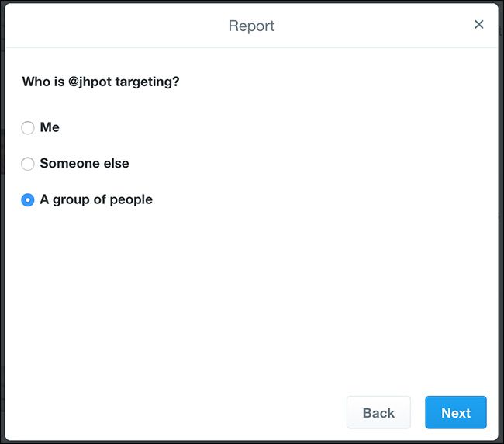Click the word "else" in second option
The width and height of the screenshot is (504, 444).
116,163
